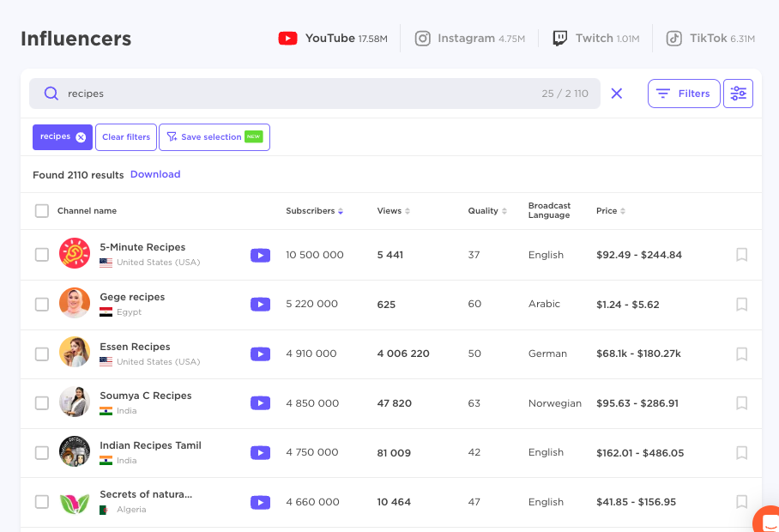Select all channels with the header checkbox

coord(42,211)
